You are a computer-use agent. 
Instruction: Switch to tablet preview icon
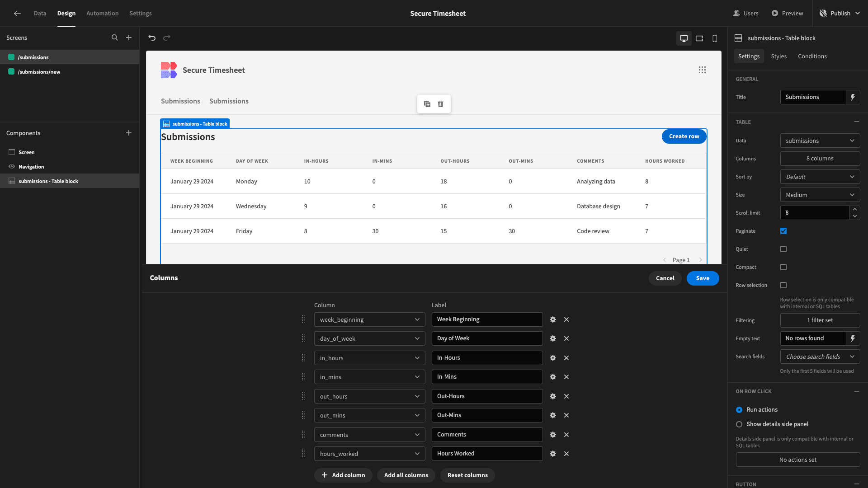point(699,38)
